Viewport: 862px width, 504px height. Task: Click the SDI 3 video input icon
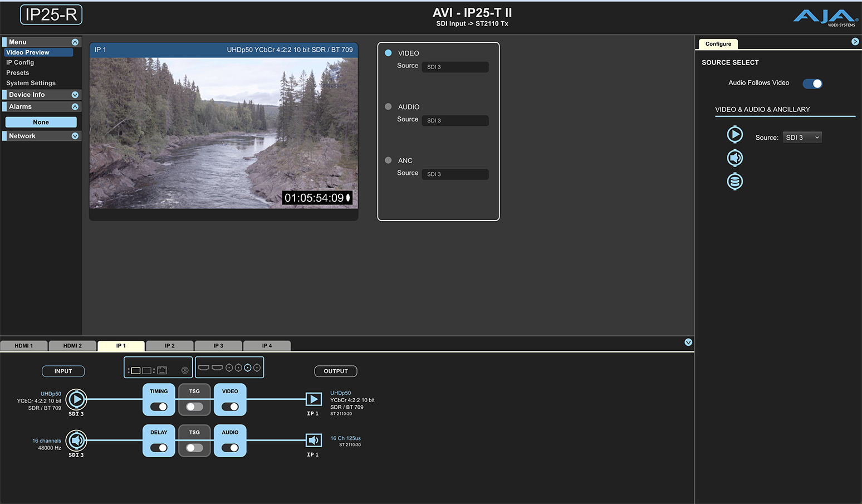pyautogui.click(x=76, y=399)
